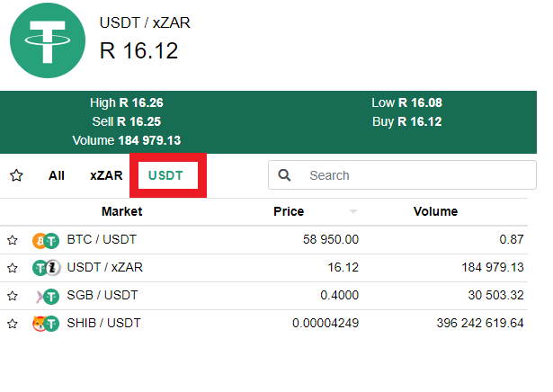The image size is (553, 392).
Task: Favorite the SHIB / USDT market star
Action: [x=13, y=324]
